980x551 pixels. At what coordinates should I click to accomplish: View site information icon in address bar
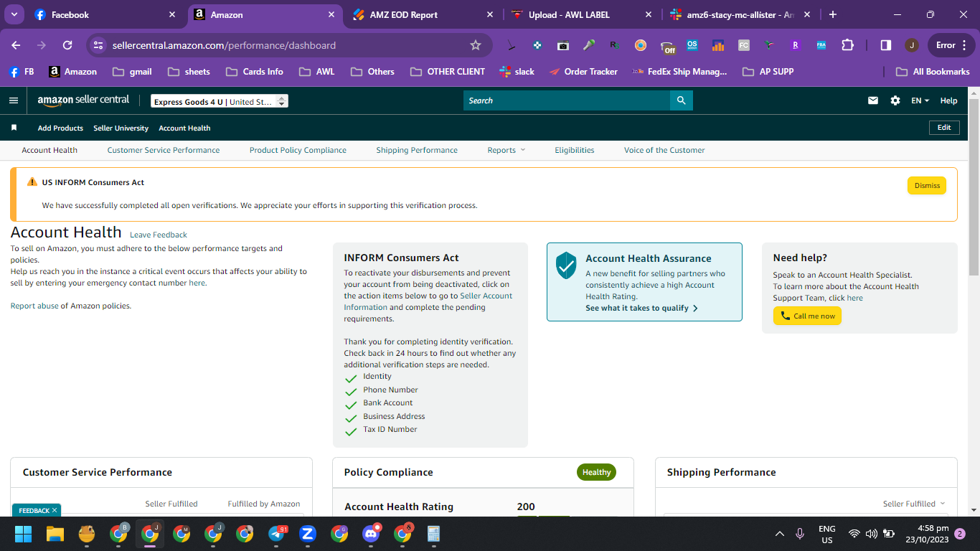[98, 45]
